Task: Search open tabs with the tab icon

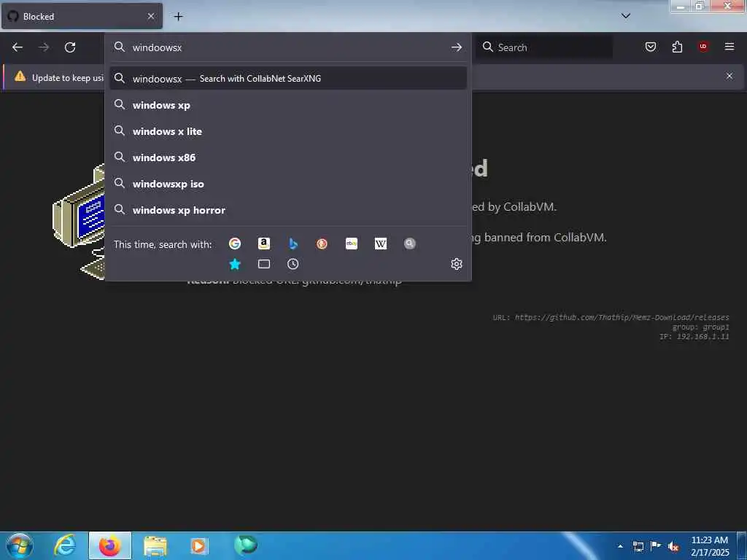Action: (x=264, y=264)
